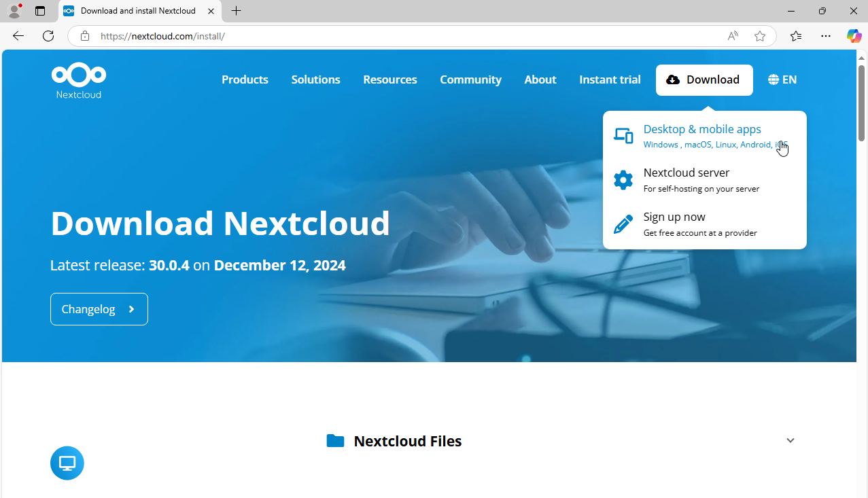Click Windows, macOS, Linux, Android subtitle
Image resolution: width=868 pixels, height=498 pixels.
tap(715, 145)
